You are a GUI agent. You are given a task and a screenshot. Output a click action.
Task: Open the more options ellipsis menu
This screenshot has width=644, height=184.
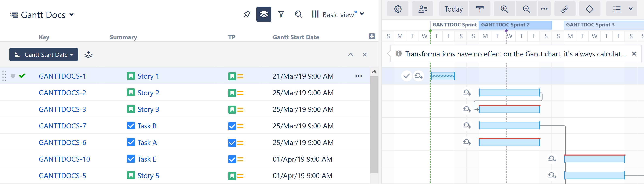(545, 9)
